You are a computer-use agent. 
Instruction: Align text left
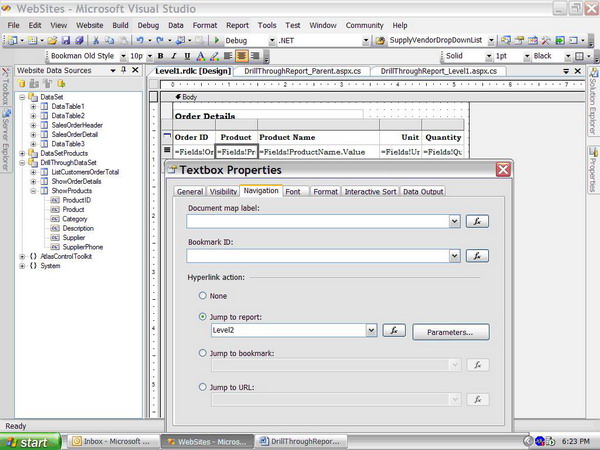point(228,56)
